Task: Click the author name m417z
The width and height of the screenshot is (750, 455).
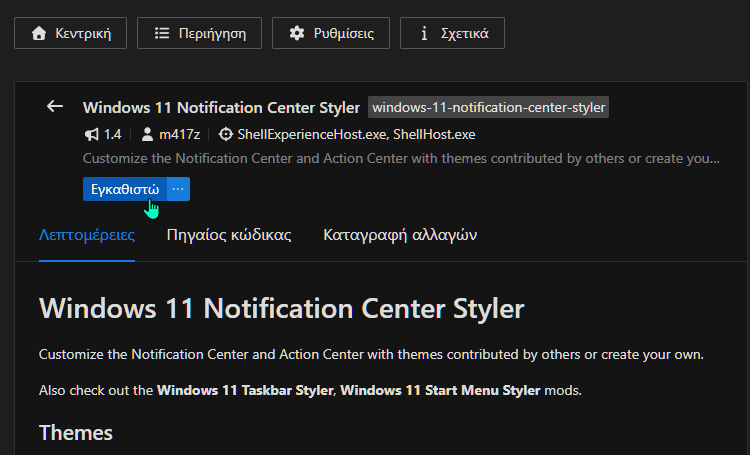Action: coord(179,134)
